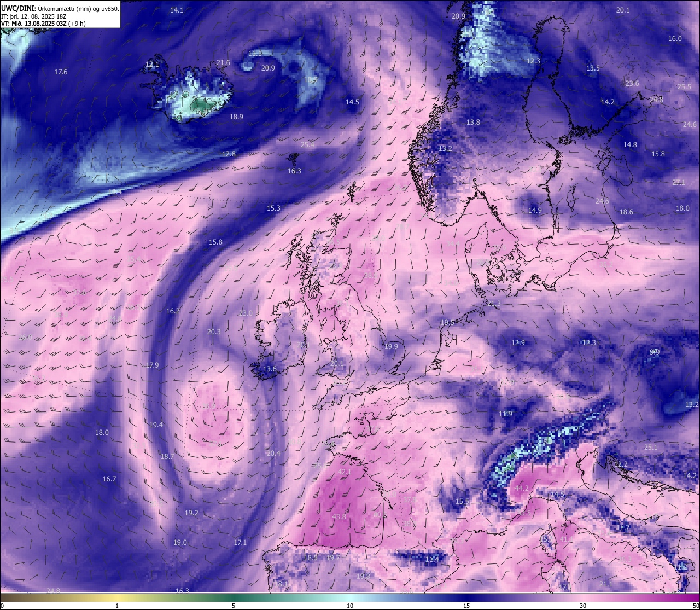Click the value '13.5' over Finland
700x610 pixels.
pos(593,68)
